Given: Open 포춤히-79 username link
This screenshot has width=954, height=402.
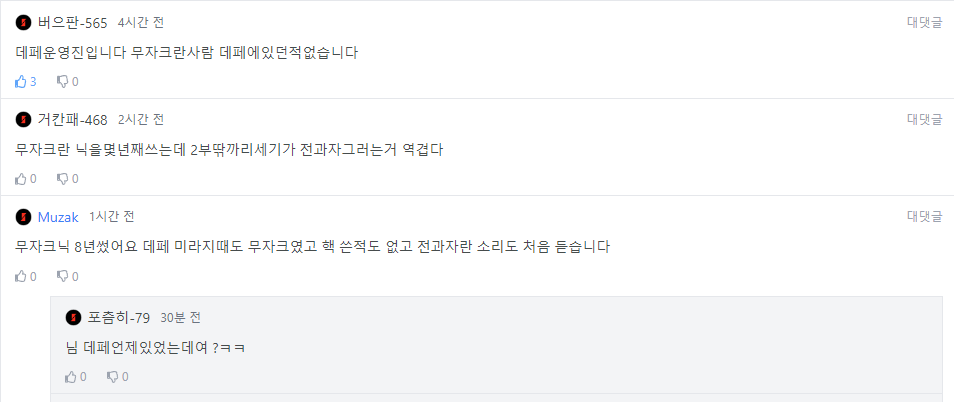Looking at the screenshot, I should tap(119, 318).
